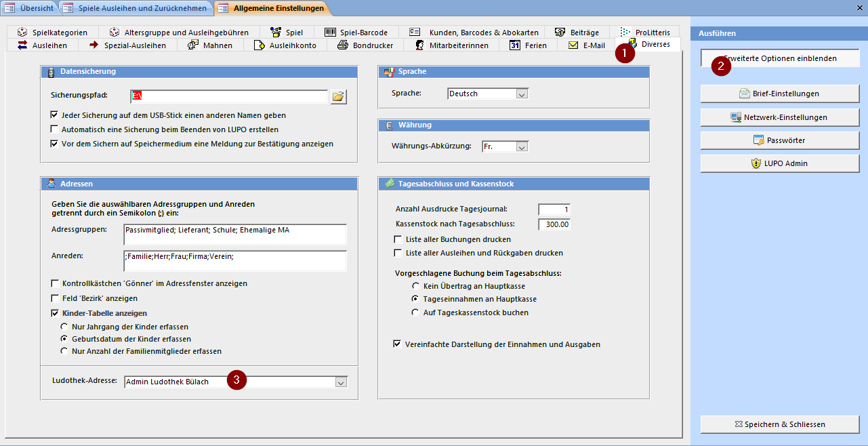Click the person icon on Mitarbeiterinnen tab
Screen dimensions: 868x446
coord(419,45)
